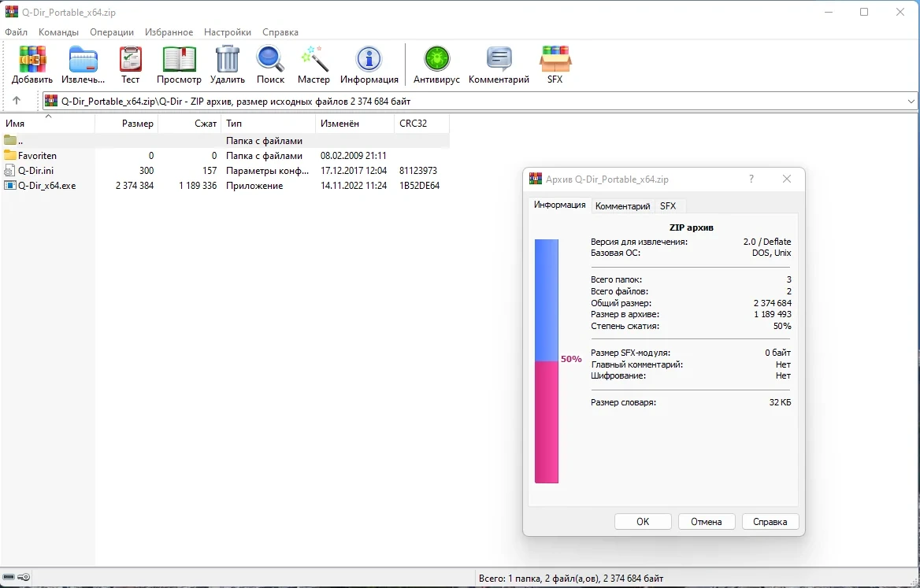The height and width of the screenshot is (588, 920).
Task: Run the Тест archive check icon
Action: pos(130,59)
